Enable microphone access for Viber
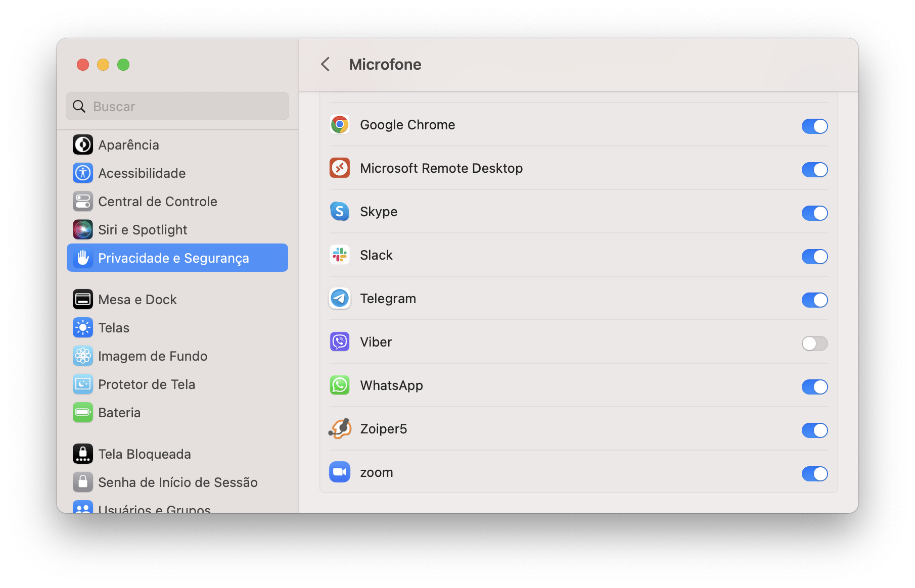The height and width of the screenshot is (588, 915). (x=814, y=344)
